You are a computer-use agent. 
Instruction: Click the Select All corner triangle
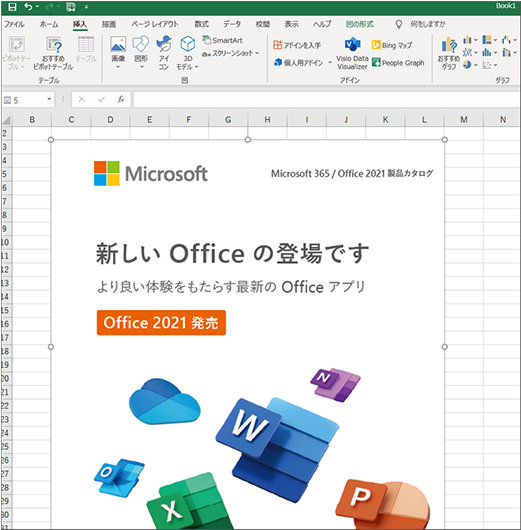[6, 120]
